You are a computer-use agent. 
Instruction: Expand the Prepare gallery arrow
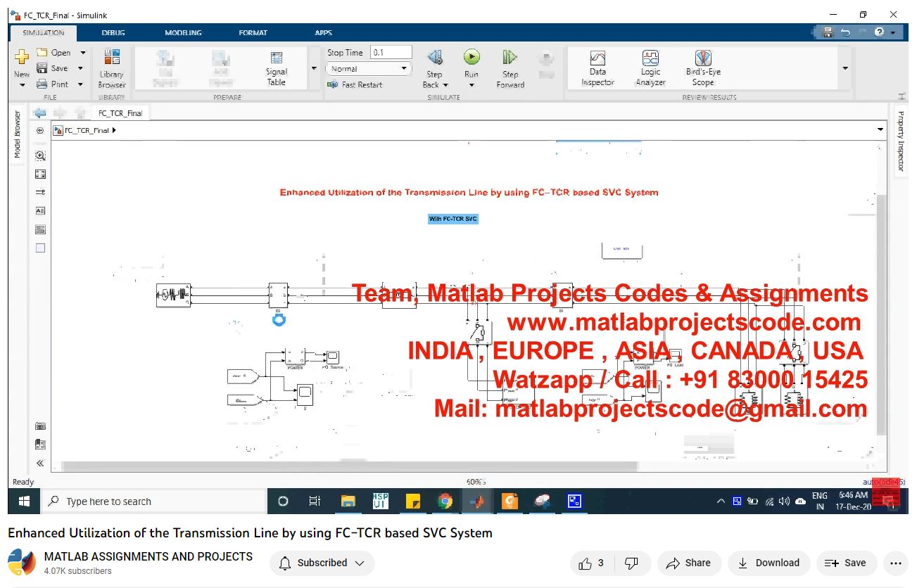314,68
